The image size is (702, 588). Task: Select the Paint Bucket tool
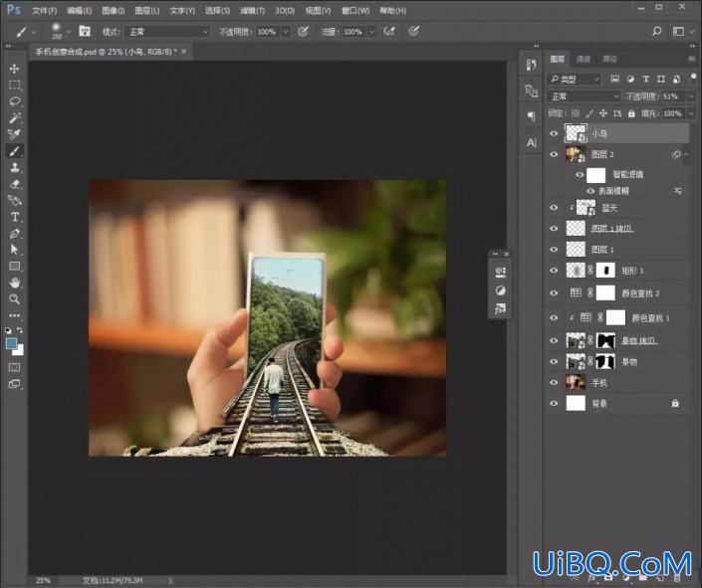[14, 200]
